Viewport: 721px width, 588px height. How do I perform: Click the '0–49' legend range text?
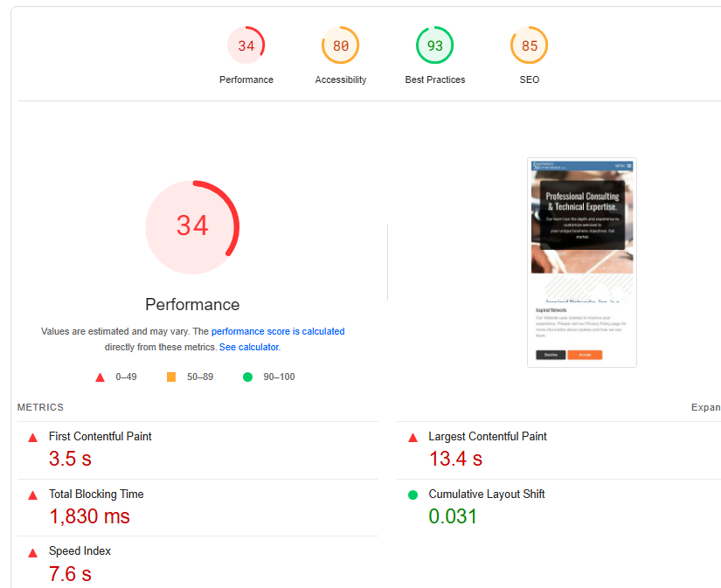tap(126, 377)
